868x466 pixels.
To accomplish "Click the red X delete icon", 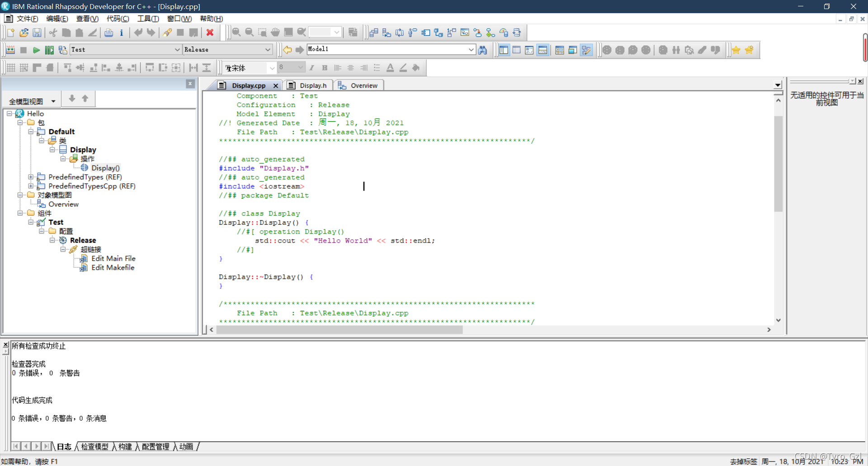I will coord(210,33).
